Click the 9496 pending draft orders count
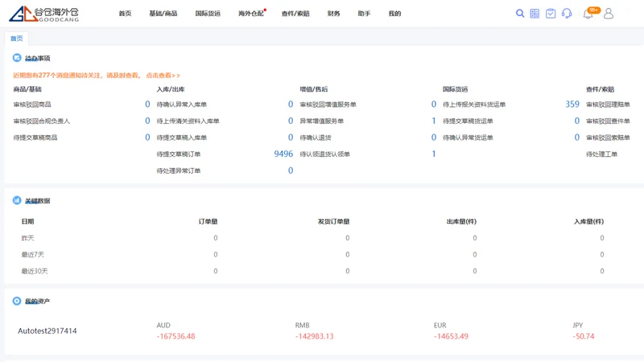 point(283,154)
